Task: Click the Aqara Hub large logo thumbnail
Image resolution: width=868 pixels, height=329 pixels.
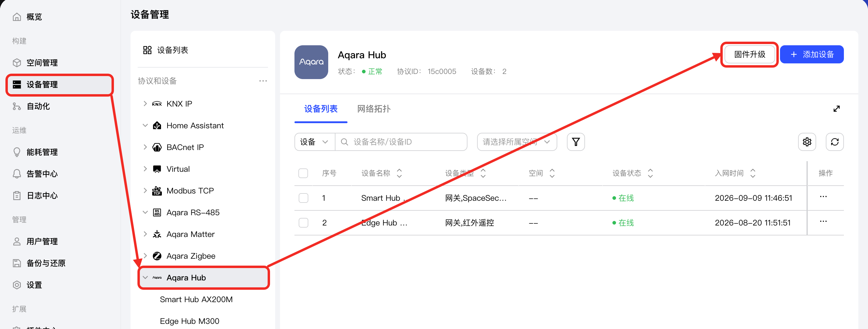Action: click(x=311, y=62)
